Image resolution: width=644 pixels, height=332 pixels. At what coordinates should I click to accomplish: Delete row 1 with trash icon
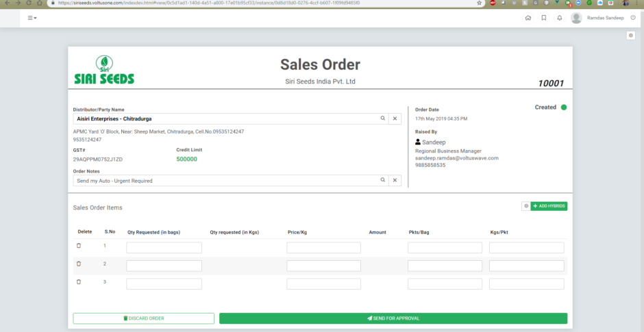pos(79,246)
